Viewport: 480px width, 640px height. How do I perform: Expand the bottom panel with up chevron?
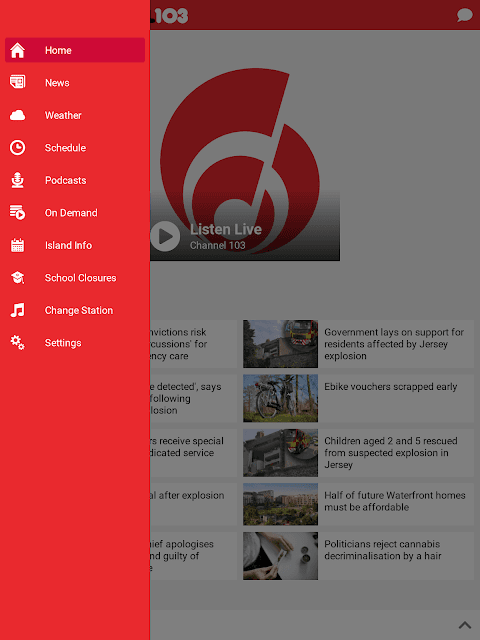(464, 625)
